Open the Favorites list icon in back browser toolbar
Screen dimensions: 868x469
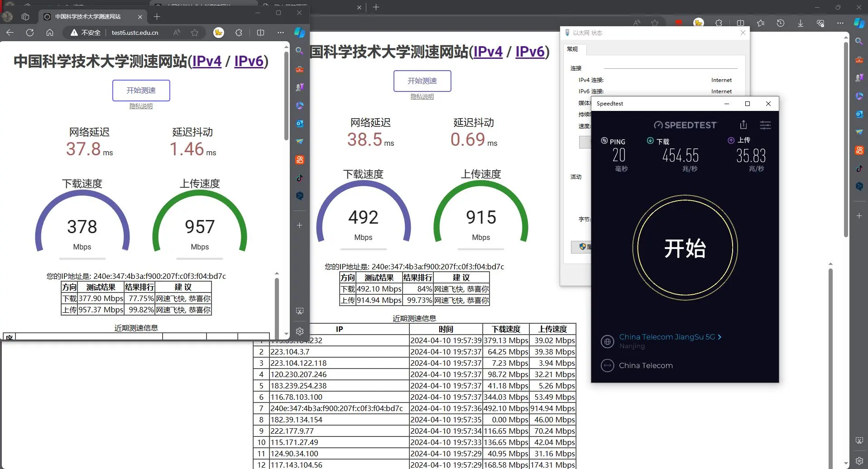(x=761, y=23)
